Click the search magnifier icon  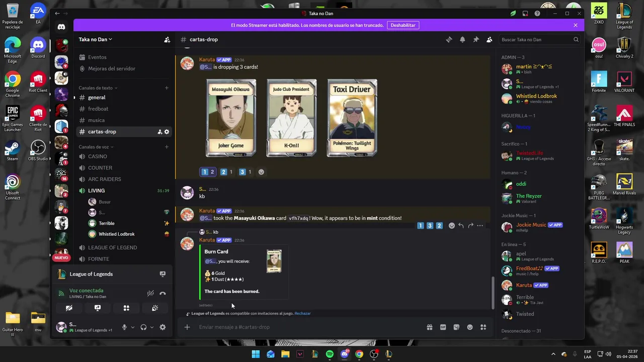click(576, 40)
